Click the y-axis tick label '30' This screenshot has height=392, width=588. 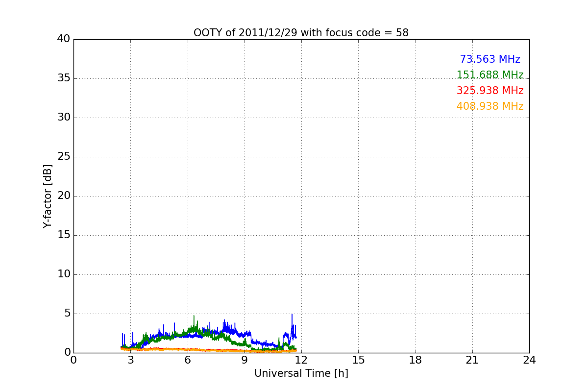(x=64, y=118)
